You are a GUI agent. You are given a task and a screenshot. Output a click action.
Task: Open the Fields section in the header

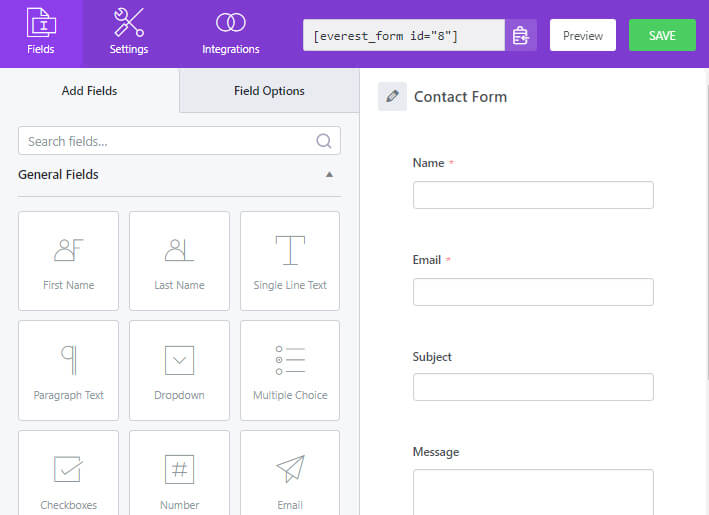[x=41, y=34]
